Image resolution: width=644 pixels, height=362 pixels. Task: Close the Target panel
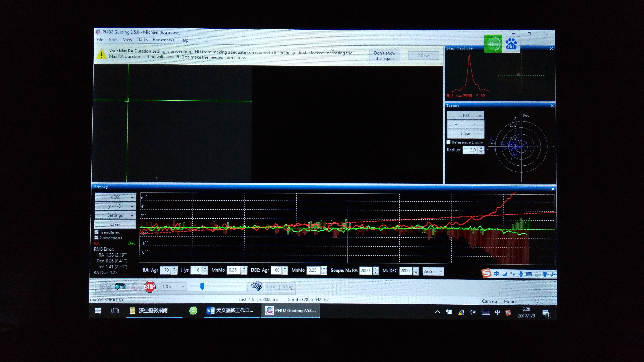pyautogui.click(x=552, y=106)
